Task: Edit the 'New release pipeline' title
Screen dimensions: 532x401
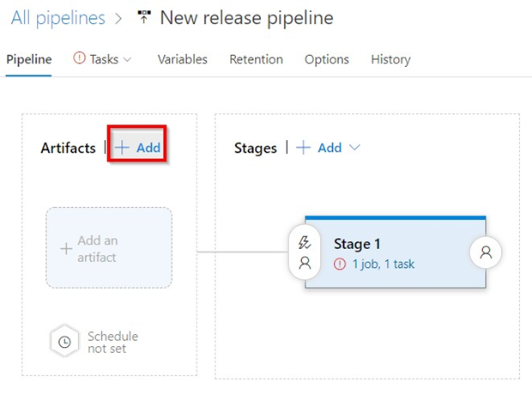Action: [x=246, y=18]
